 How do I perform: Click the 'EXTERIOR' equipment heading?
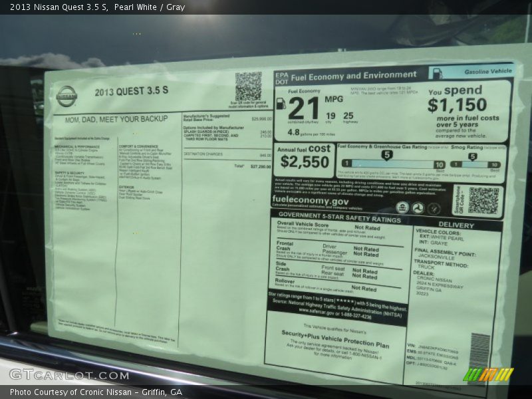(x=126, y=188)
